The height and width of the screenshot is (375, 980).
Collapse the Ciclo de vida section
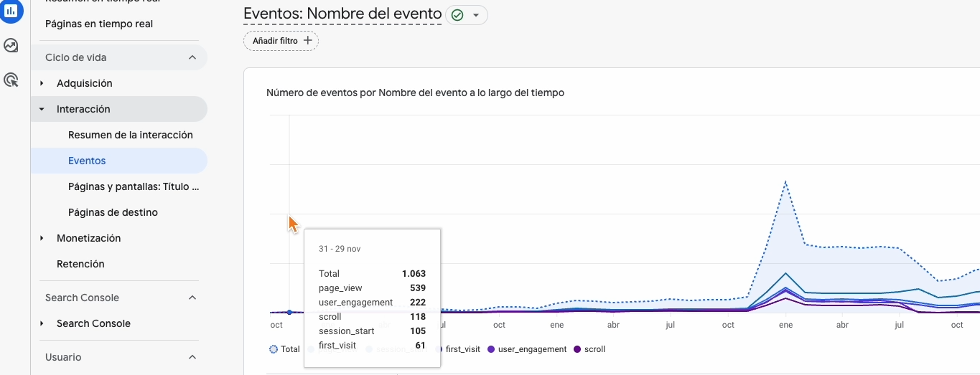pos(192,57)
